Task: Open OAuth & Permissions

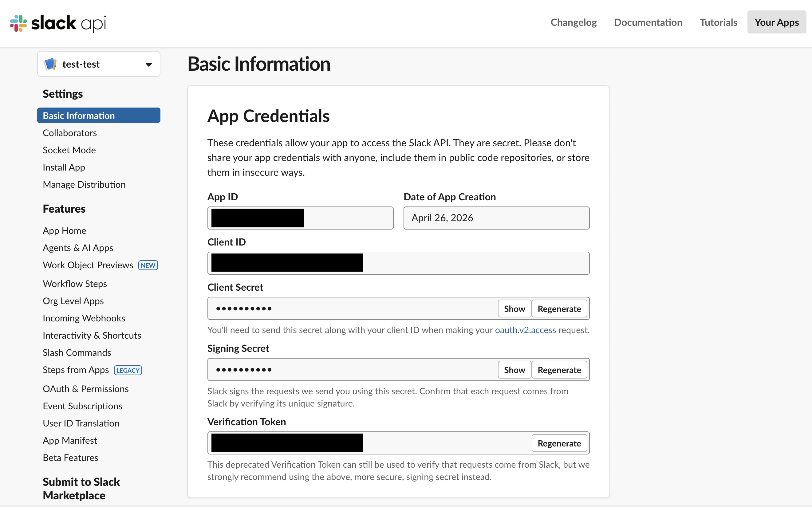Action: coord(85,389)
